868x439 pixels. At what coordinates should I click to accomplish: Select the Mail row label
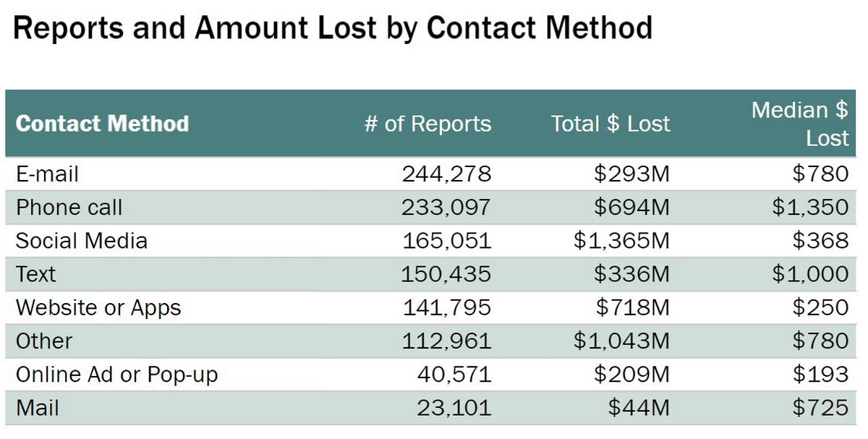point(37,408)
